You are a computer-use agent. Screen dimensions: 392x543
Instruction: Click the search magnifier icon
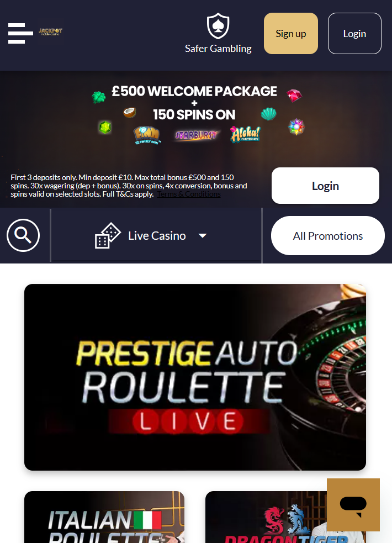(x=23, y=235)
